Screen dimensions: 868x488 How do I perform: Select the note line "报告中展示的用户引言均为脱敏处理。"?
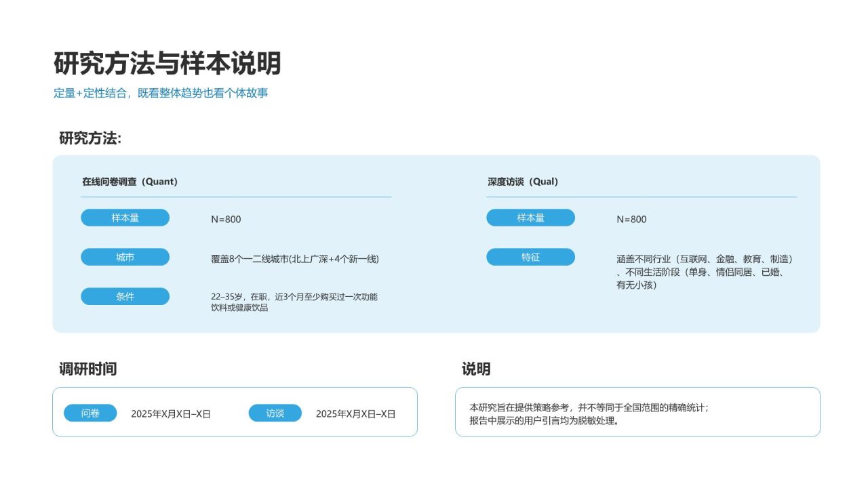coord(545,420)
